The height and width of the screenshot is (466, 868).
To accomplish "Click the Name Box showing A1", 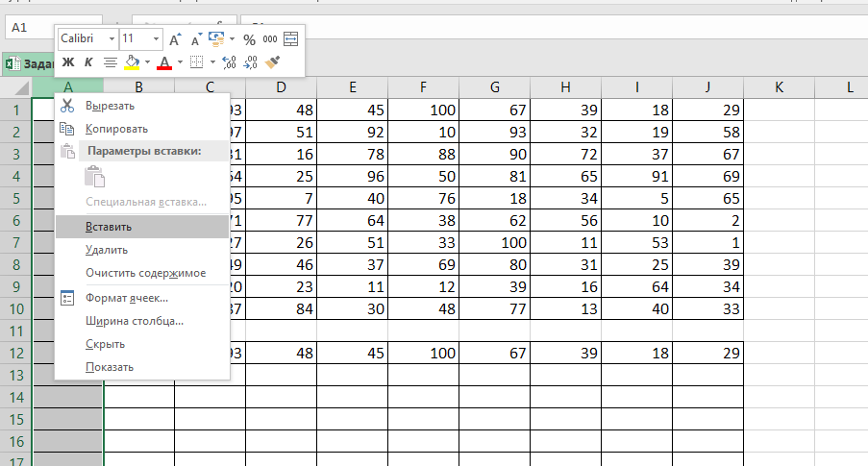I will coord(48,27).
